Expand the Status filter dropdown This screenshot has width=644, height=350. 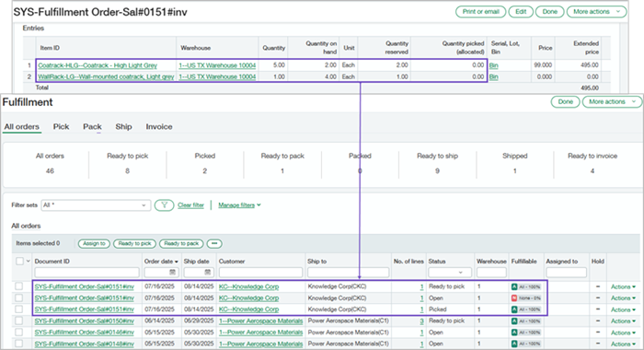point(450,273)
